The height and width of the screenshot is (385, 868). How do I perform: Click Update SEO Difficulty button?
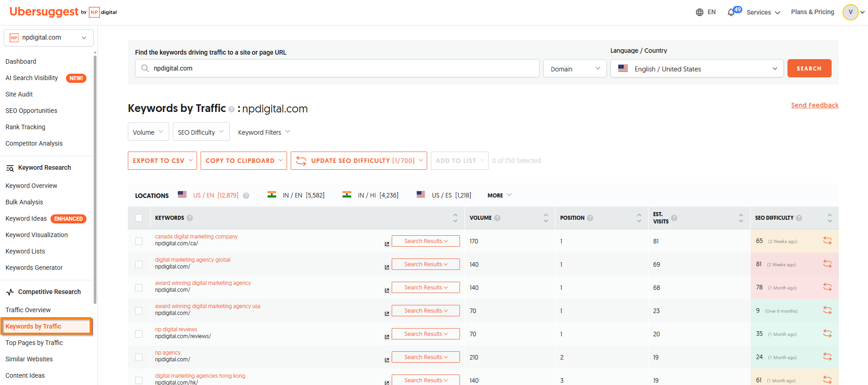click(x=358, y=161)
